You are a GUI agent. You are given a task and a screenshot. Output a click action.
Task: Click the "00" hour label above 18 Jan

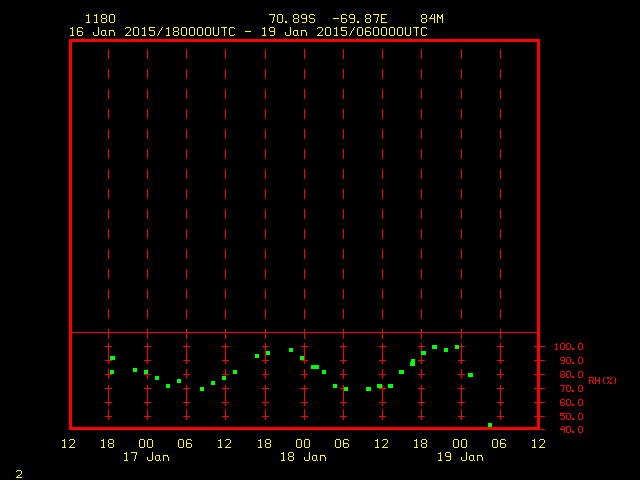tap(303, 444)
